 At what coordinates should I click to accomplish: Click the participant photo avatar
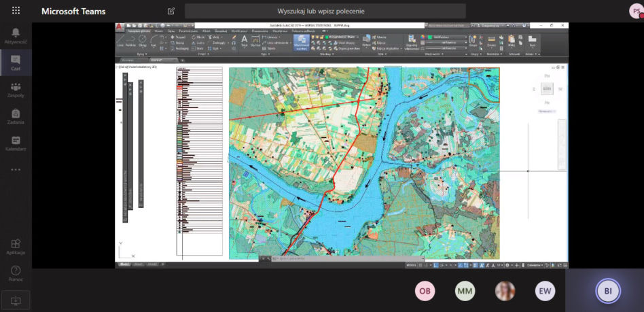(505, 291)
